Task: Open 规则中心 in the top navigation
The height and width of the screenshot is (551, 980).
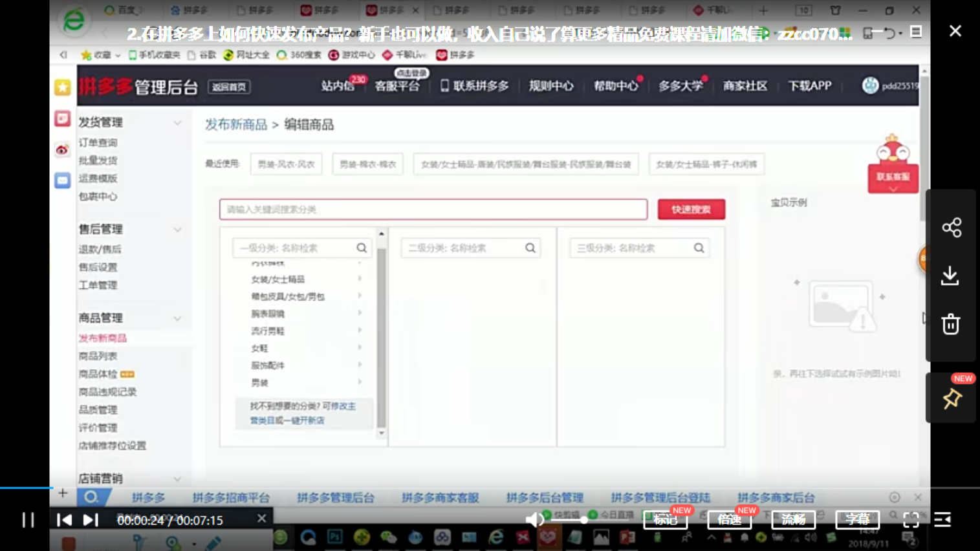Action: tap(551, 86)
